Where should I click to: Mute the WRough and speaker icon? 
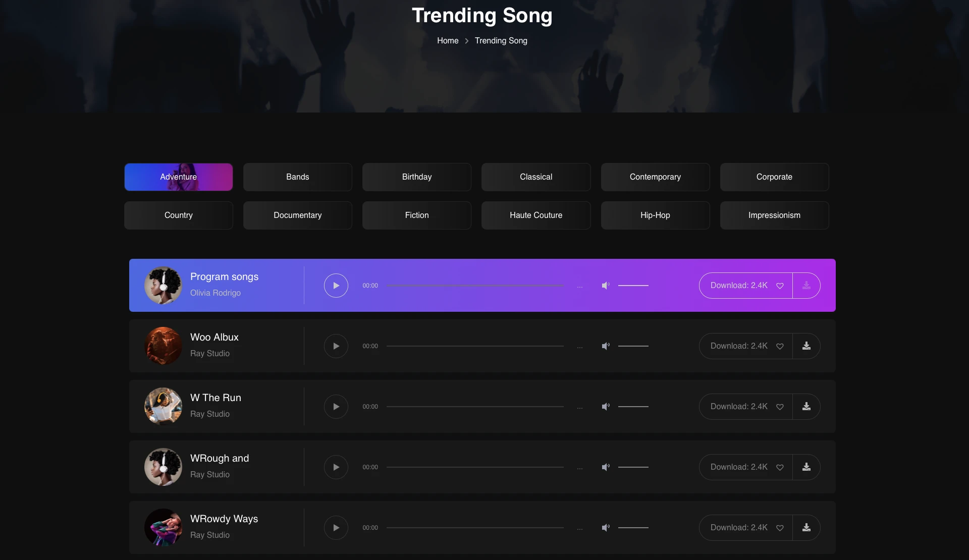pos(606,467)
